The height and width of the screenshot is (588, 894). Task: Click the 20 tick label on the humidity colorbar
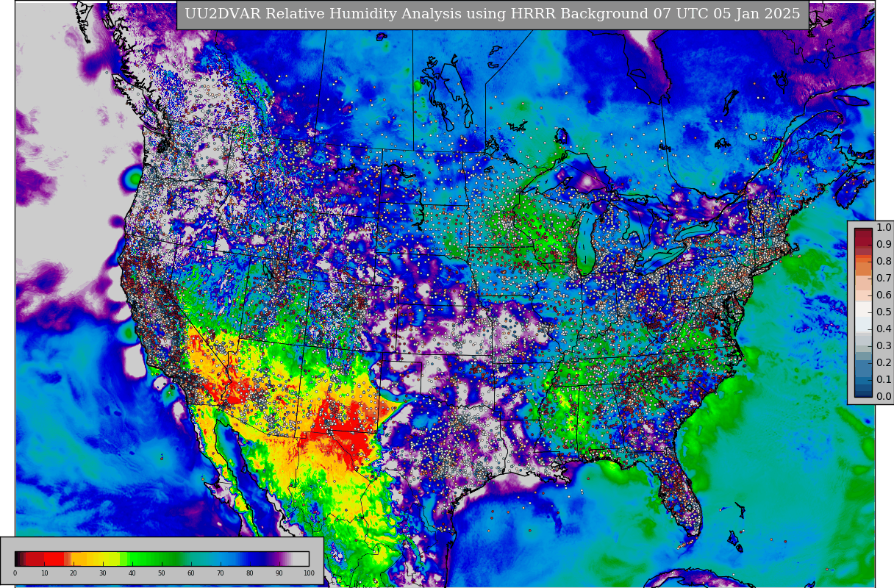(x=74, y=573)
